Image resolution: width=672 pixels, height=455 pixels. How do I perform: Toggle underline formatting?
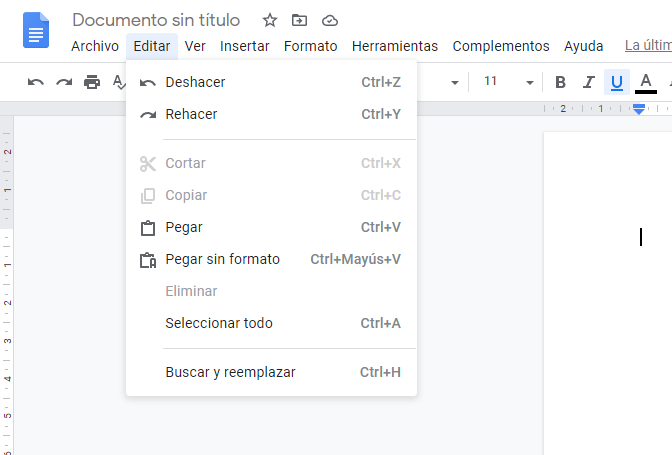point(617,82)
